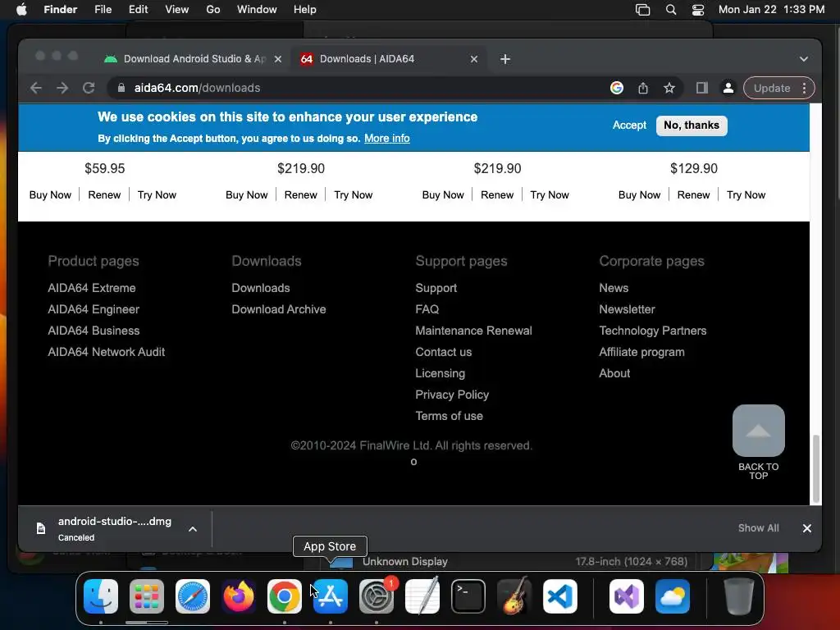Open the Go menu
Screen dimensions: 840x630
212,10
